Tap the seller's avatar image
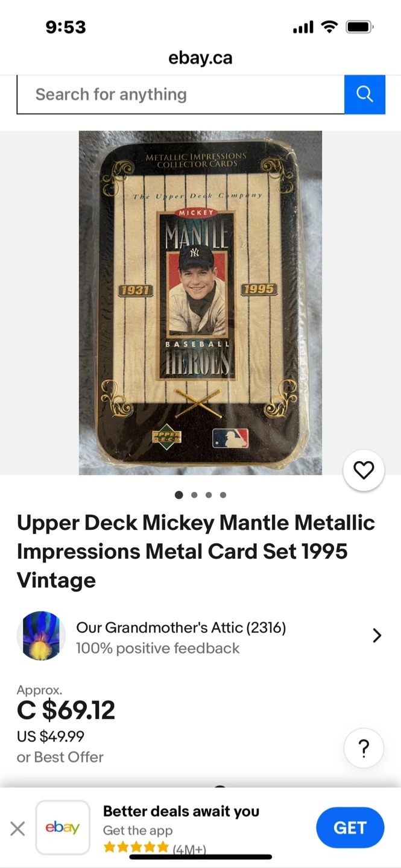The image size is (401, 868). 41,636
